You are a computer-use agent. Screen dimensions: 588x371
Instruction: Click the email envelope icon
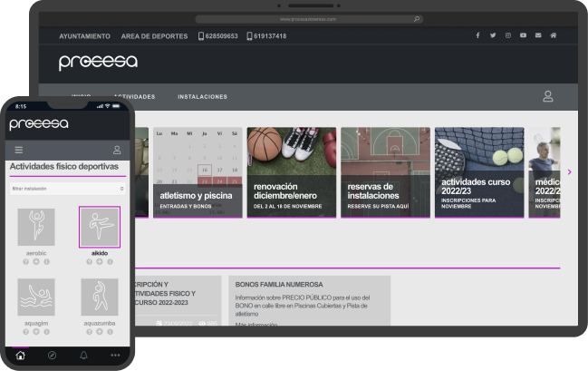click(538, 35)
